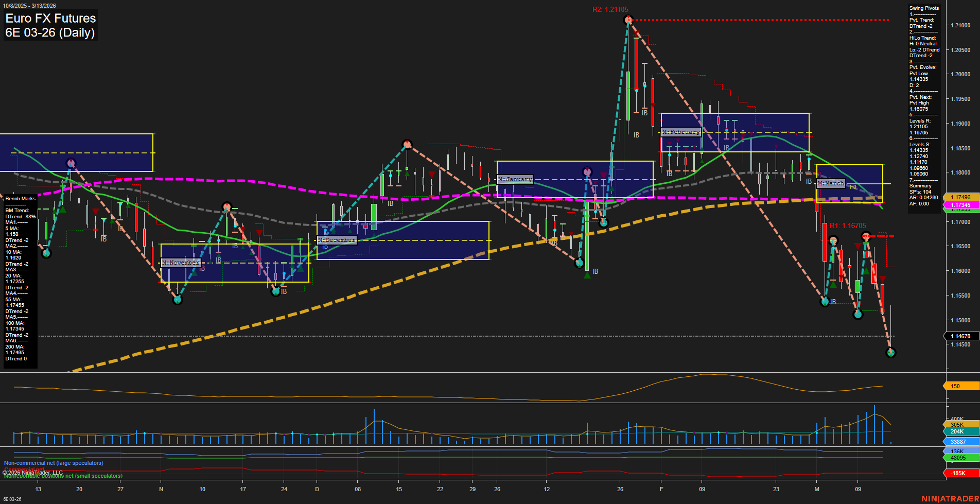Image resolution: width=980 pixels, height=504 pixels.
Task: Expand the Swing Pivots panel
Action: pos(924,8)
